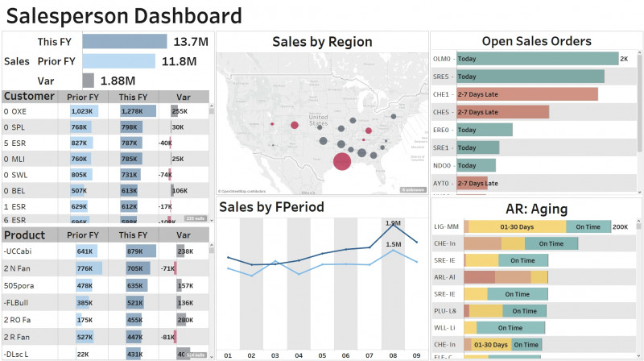Image resolution: width=644 pixels, height=361 pixels.
Task: Select customer row '0 BEL'
Action: (105, 190)
